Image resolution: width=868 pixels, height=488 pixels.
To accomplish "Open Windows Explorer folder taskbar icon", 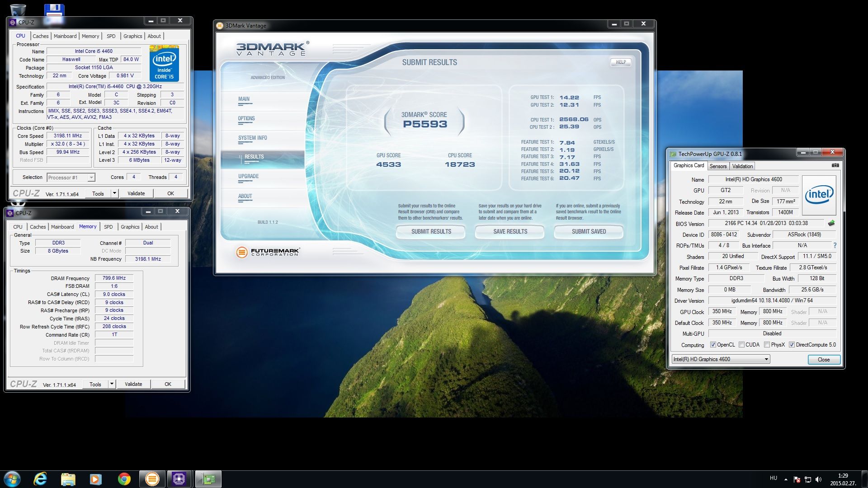I will [x=68, y=479].
